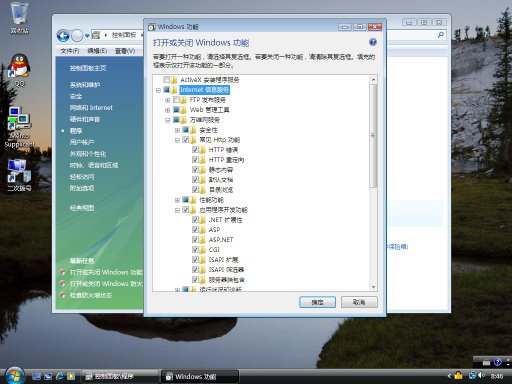Image resolution: width=512 pixels, height=384 pixels.
Task: Launch Internet Explorer from quick launch bar
Action: pyautogui.click(x=60, y=376)
